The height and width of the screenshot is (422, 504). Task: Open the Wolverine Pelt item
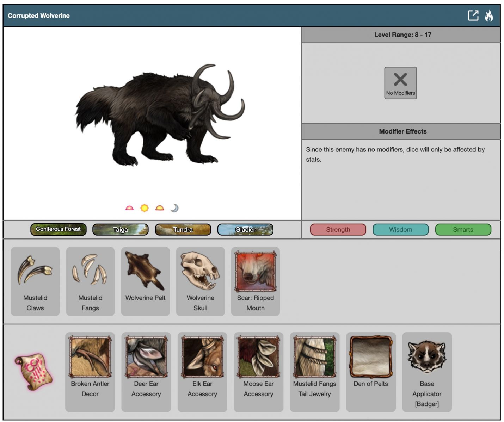tap(145, 281)
